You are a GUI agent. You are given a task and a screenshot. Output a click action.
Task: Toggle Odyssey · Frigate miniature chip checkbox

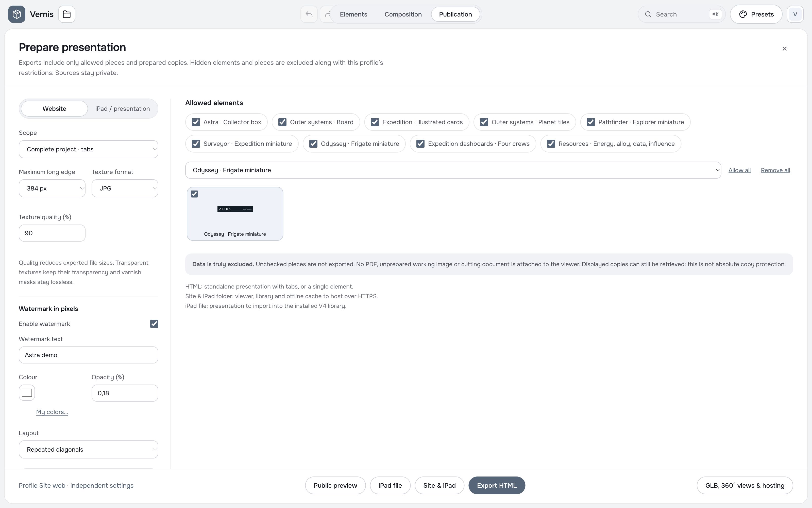tap(313, 144)
